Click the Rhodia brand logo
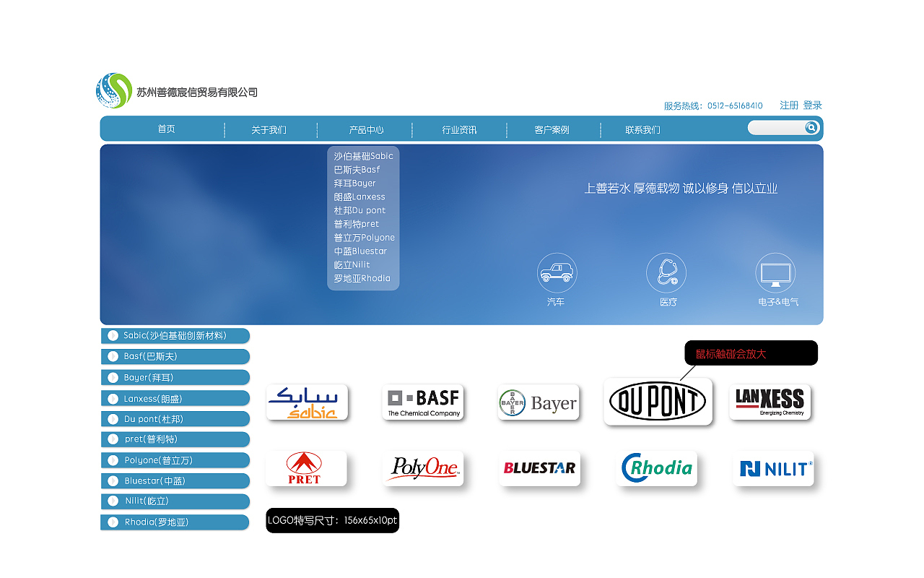Image resolution: width=924 pixels, height=578 pixels. [656, 469]
